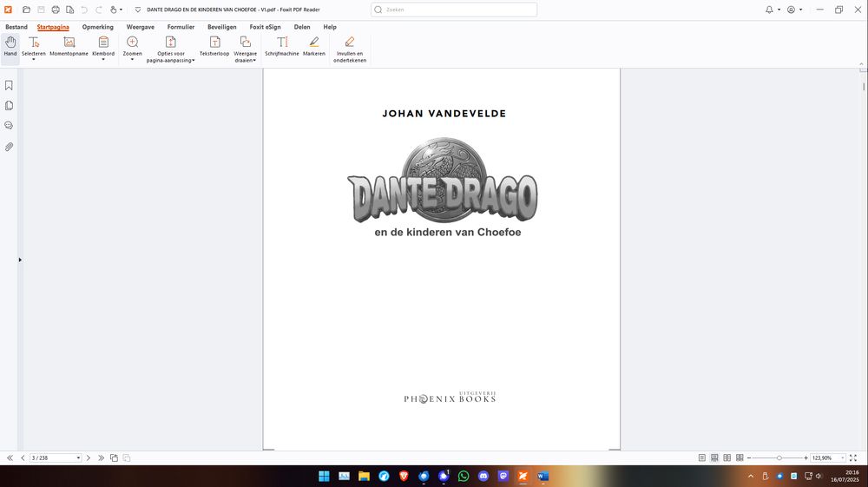The width and height of the screenshot is (868, 487).
Task: Select the Schrijfmachine typewriter tool
Action: pos(282,47)
